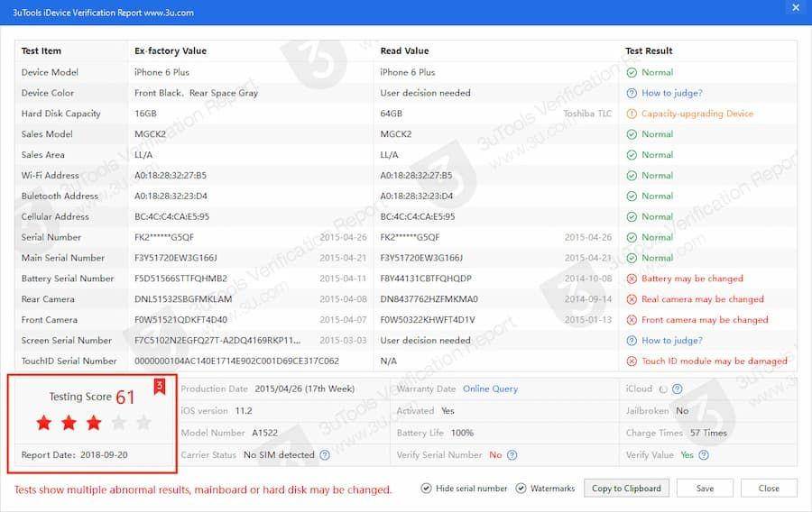Click the help icon next to Verify Value
This screenshot has width=812, height=512.
click(x=703, y=455)
